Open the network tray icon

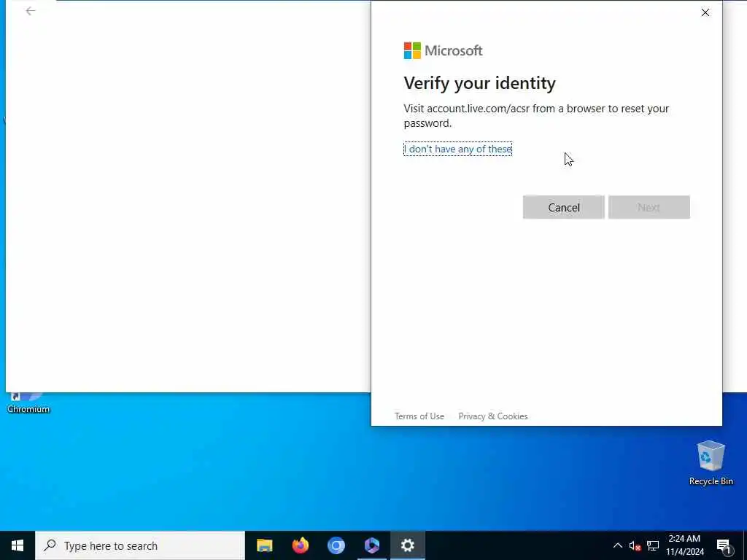point(653,545)
